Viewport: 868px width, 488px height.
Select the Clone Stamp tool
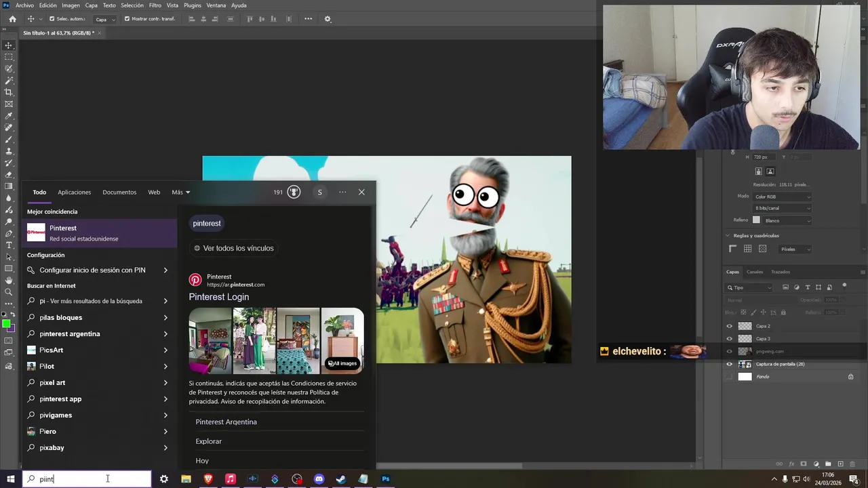pos(9,150)
